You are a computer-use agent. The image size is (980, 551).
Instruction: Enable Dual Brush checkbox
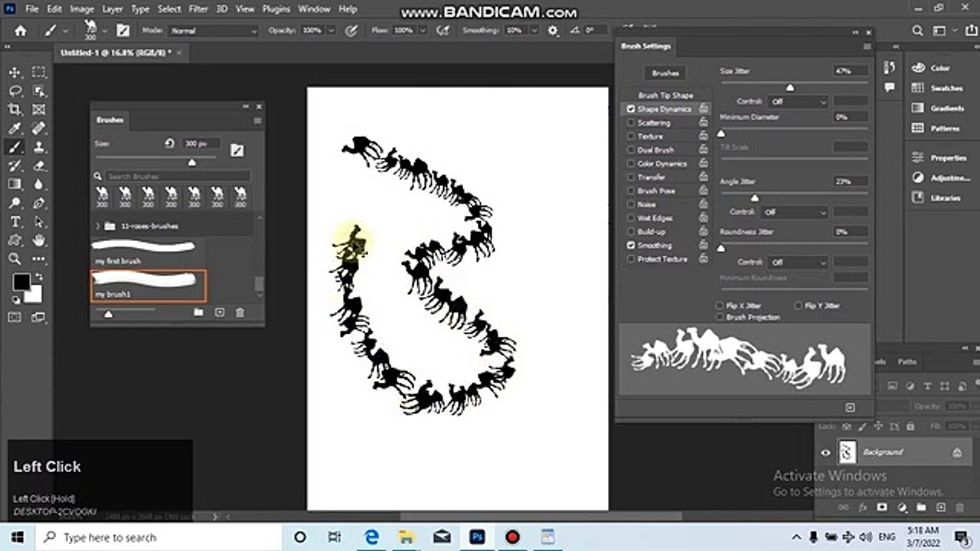click(631, 150)
